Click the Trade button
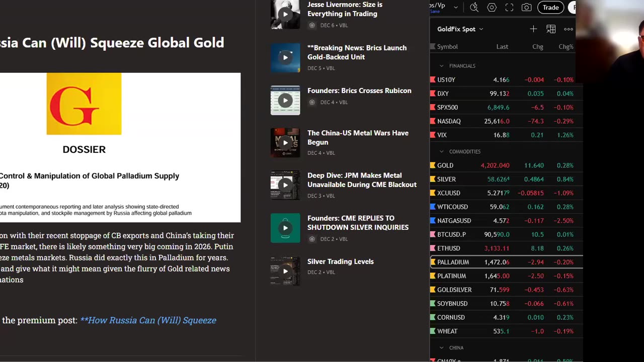The image size is (644, 362). click(x=550, y=8)
